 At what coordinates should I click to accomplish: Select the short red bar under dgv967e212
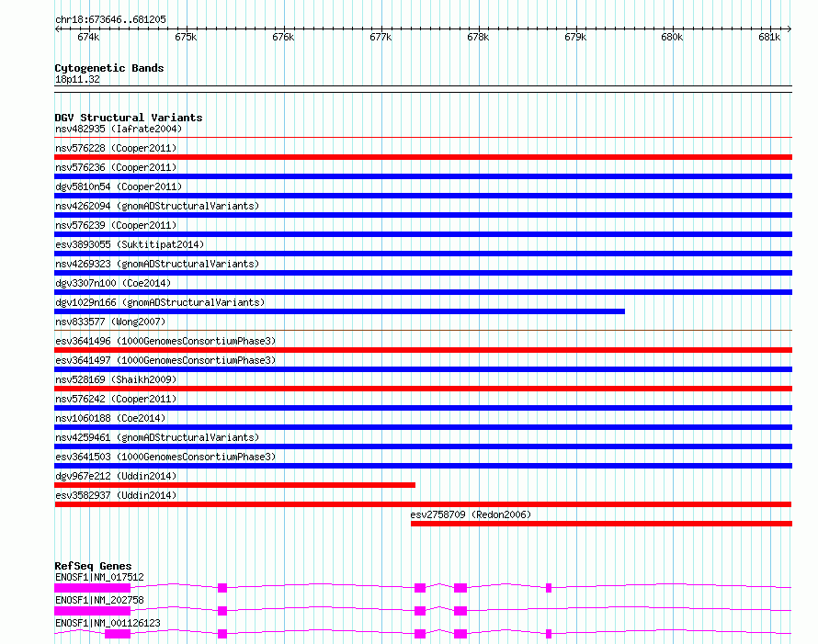(234, 485)
